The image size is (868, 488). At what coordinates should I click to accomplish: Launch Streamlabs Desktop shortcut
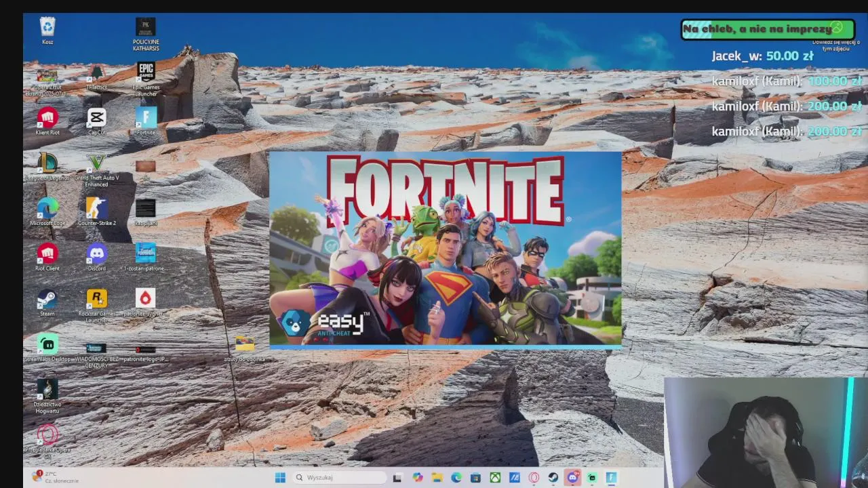coord(47,348)
